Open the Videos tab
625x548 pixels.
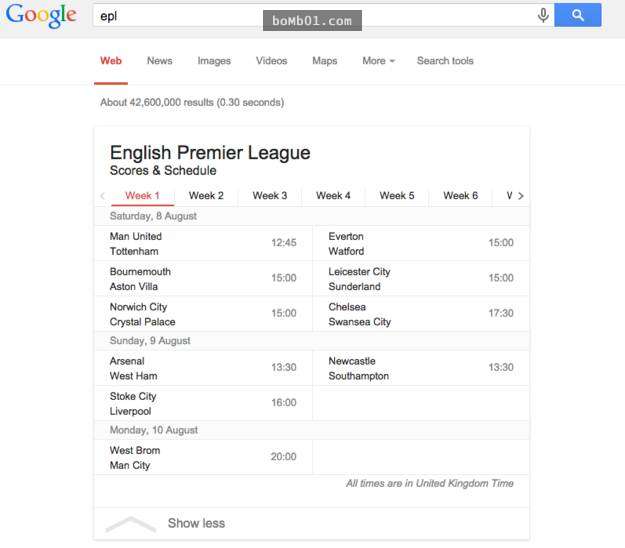pyautogui.click(x=271, y=61)
